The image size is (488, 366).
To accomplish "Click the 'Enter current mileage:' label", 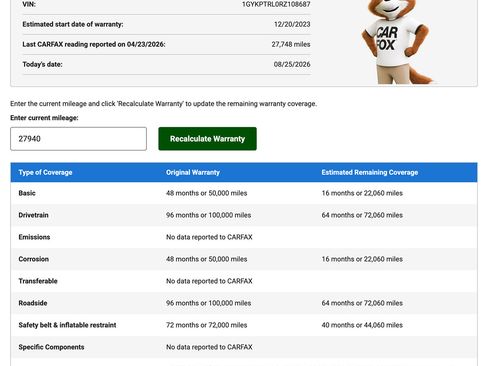I will [44, 118].
